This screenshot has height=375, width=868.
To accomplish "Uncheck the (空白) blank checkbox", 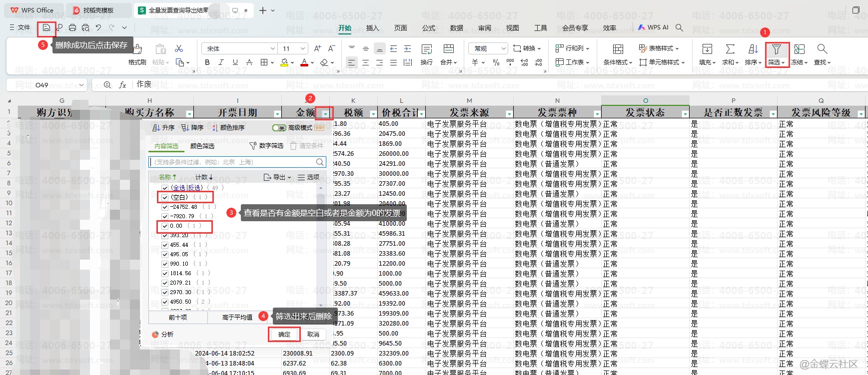I will click(165, 197).
